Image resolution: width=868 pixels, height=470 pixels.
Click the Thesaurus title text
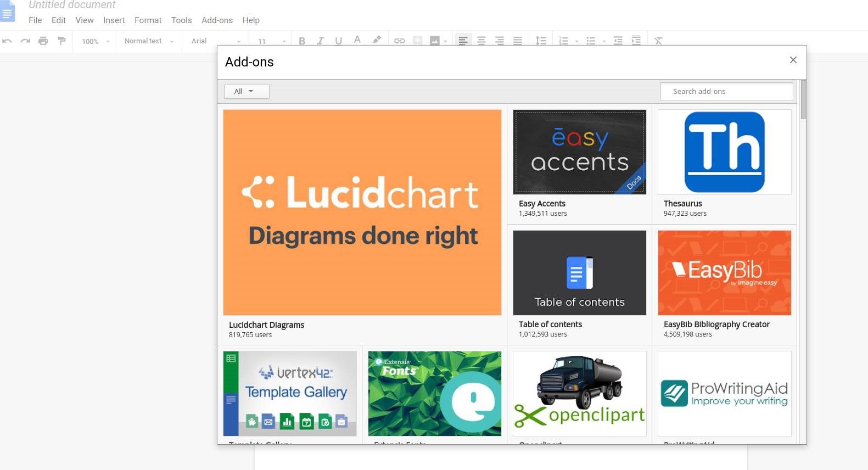coord(682,203)
